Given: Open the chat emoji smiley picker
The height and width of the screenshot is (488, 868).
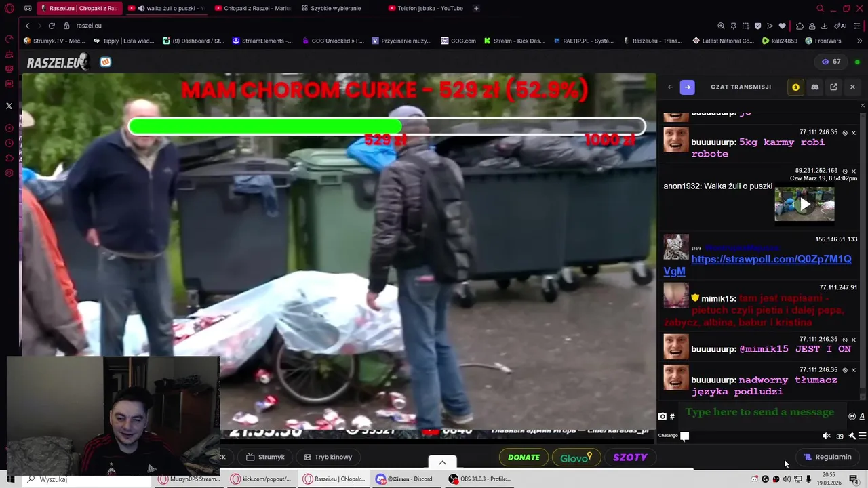Looking at the screenshot, I should pos(852,416).
